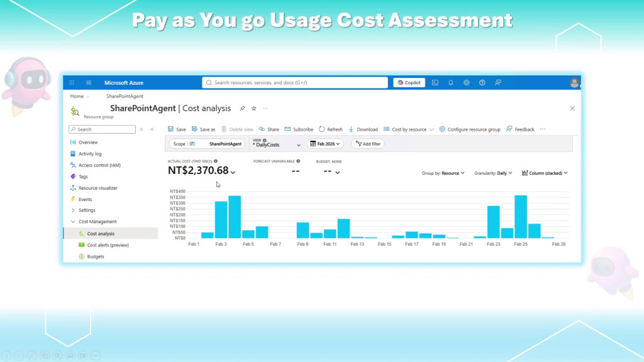Save the current cost view

click(x=177, y=129)
